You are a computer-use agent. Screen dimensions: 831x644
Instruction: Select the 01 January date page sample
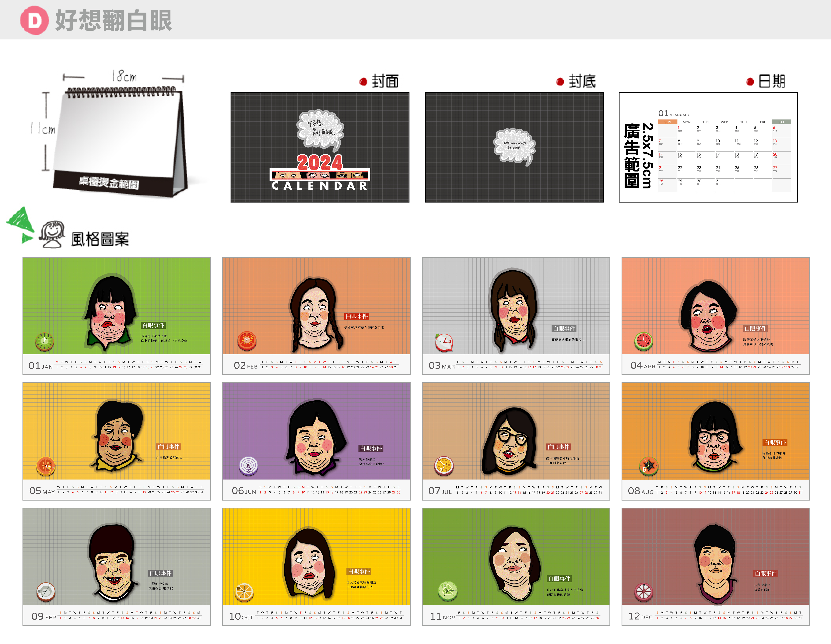pyautogui.click(x=708, y=147)
